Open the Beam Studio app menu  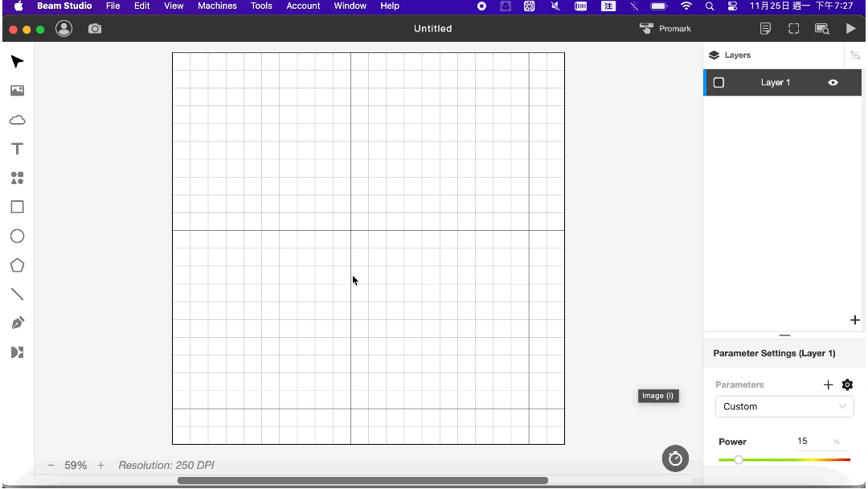(64, 6)
